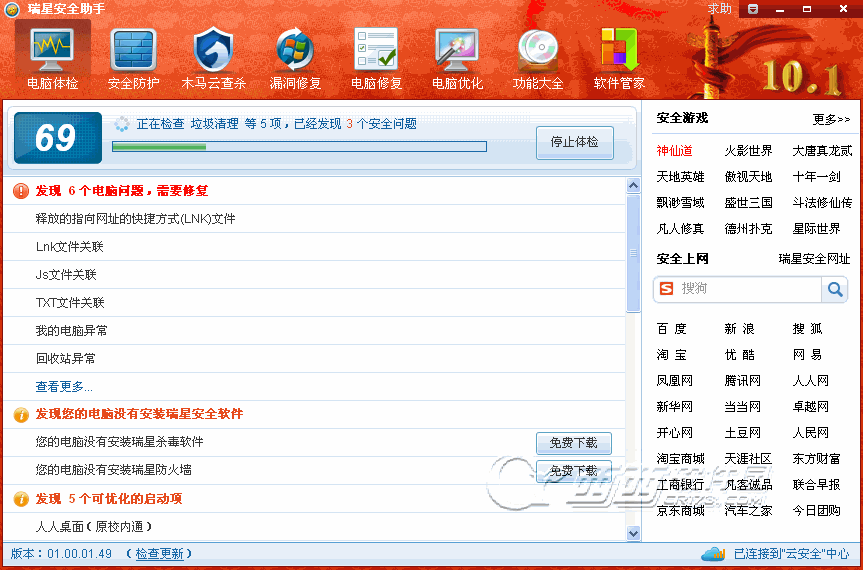Open the 人人网 site link
Screen dimensions: 863x570
(x=811, y=381)
